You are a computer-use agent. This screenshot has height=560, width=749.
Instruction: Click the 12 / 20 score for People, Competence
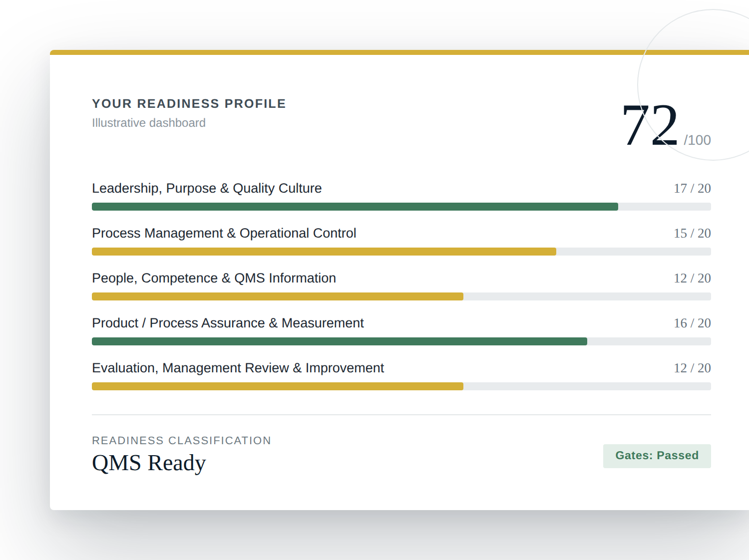(x=692, y=278)
